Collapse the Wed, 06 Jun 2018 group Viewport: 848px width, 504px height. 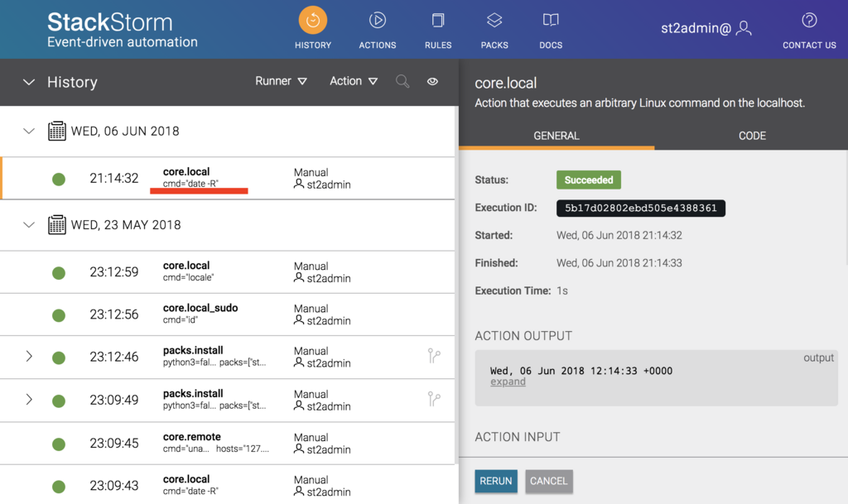(29, 132)
